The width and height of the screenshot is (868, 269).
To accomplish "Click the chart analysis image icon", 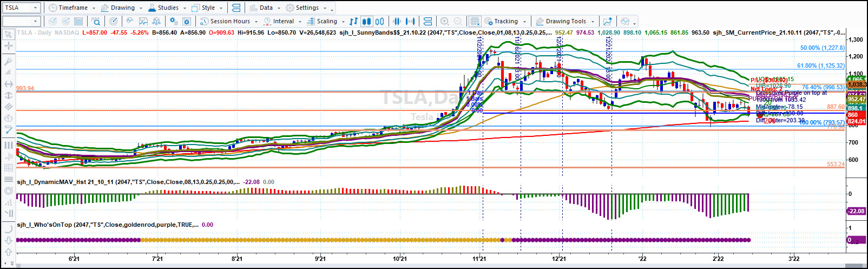I will pos(143,21).
